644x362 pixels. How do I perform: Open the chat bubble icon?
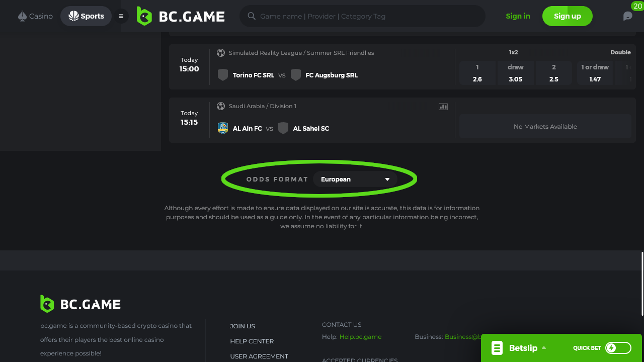[x=627, y=16]
